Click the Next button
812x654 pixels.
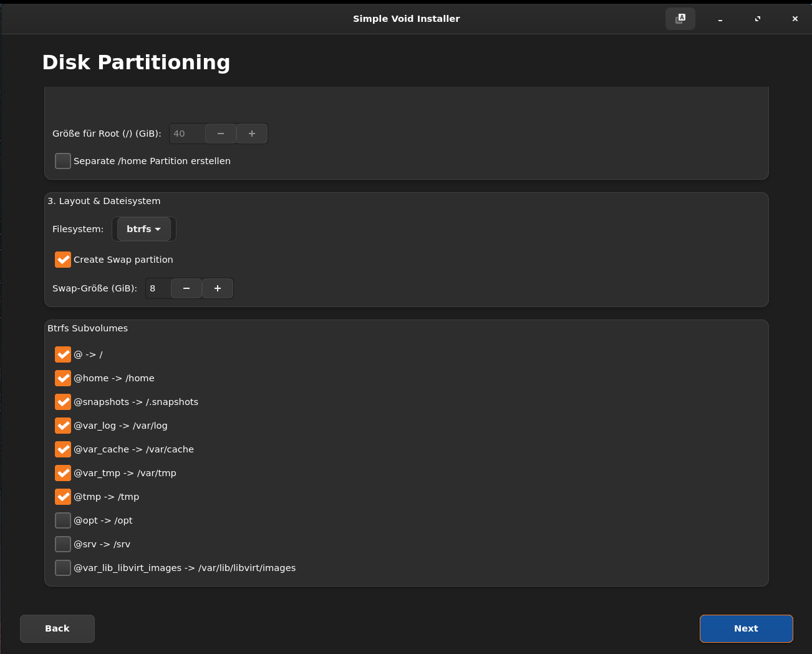click(x=746, y=628)
